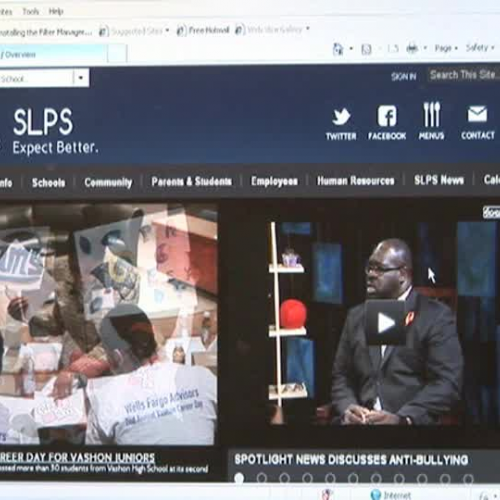Image resolution: width=500 pixels, height=500 pixels.
Task: Open the SLPS Facebook page icon
Action: 387,116
